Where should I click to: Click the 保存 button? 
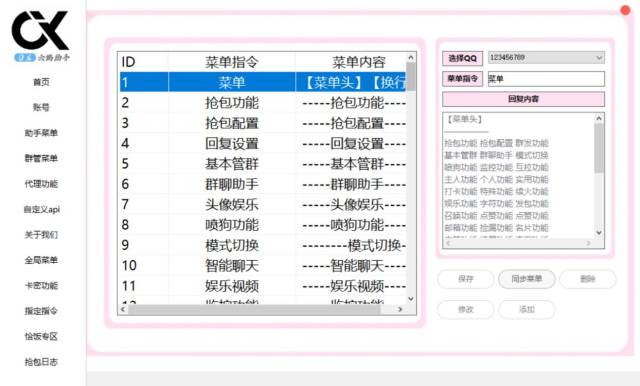(465, 279)
